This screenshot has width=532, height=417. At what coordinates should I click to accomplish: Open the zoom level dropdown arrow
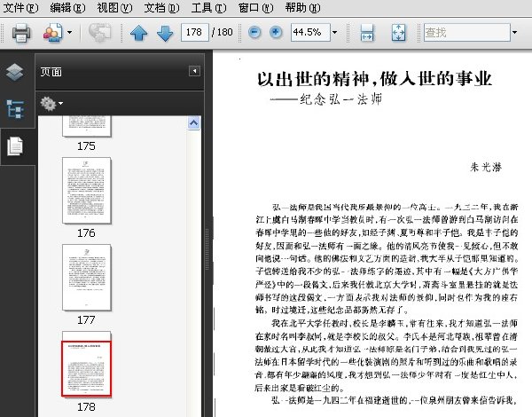click(x=335, y=33)
